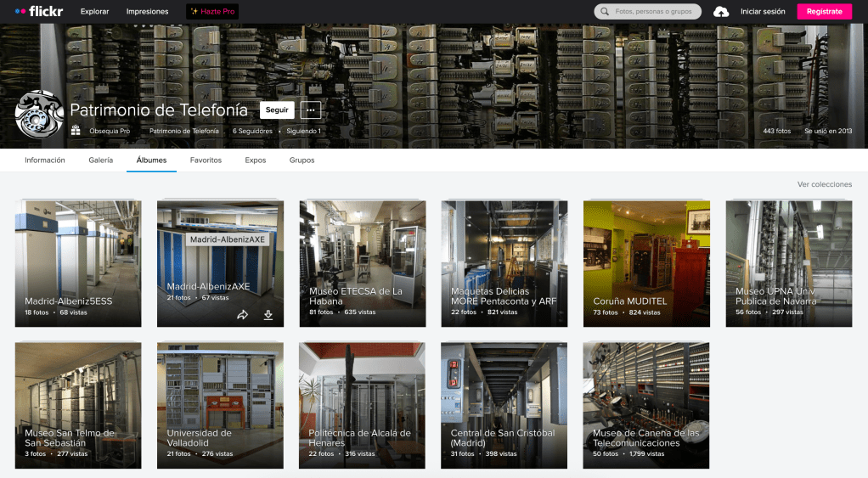Screen dimensions: 868x478
Task: Click the Flickr logo
Action: [39, 12]
